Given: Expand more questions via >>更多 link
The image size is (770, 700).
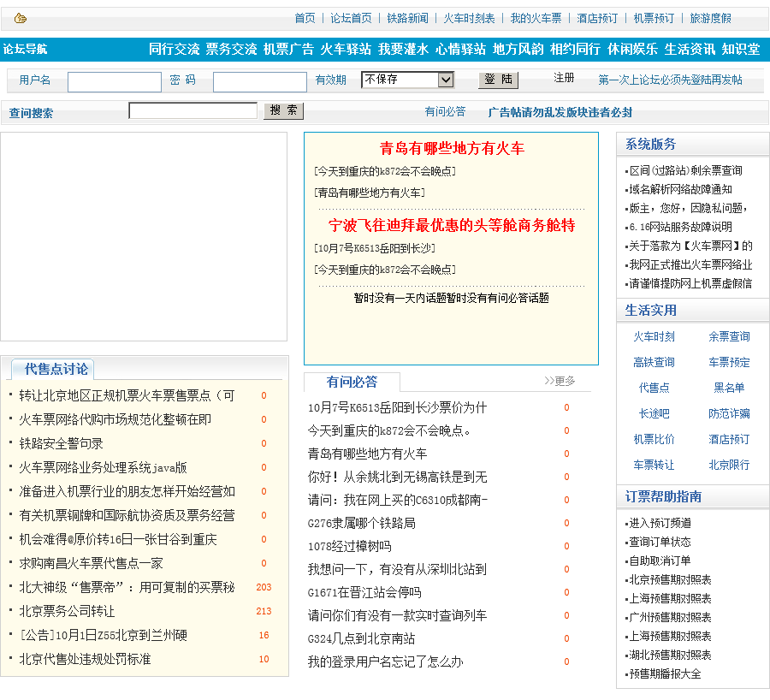Looking at the screenshot, I should [x=560, y=381].
